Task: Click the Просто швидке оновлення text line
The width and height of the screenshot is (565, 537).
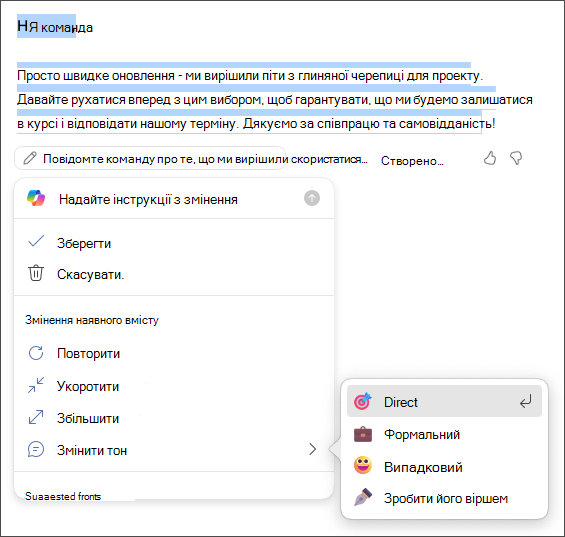Action: [x=250, y=76]
